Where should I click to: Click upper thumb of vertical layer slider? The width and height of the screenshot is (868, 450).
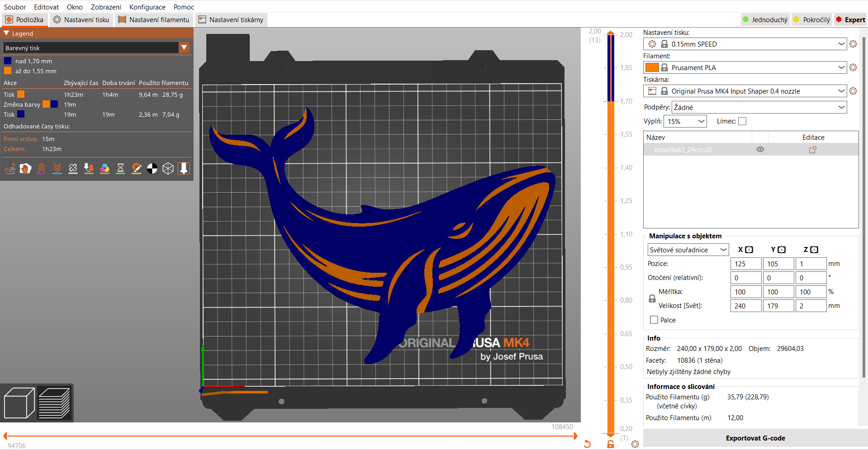(611, 33)
